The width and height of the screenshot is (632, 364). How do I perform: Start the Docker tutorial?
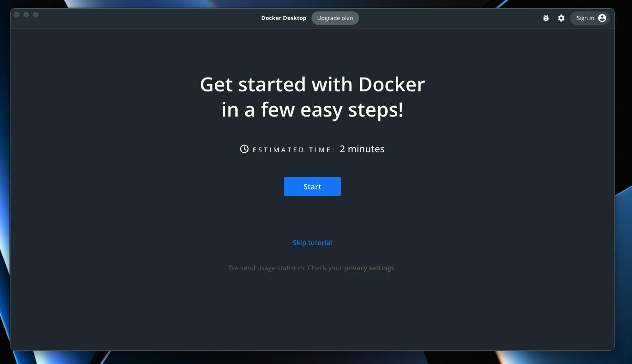(x=312, y=187)
